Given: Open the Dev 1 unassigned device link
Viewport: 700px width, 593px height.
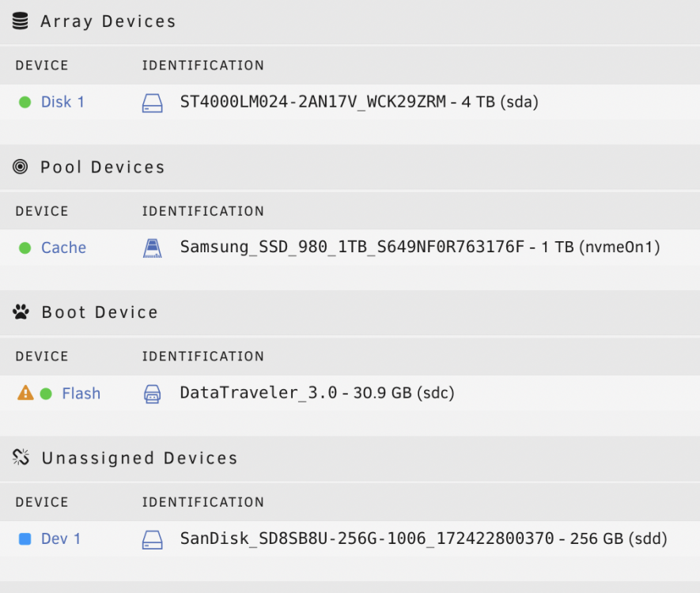Looking at the screenshot, I should 61,538.
